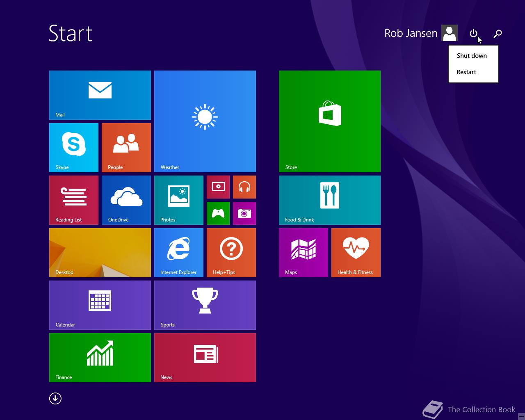Screen dimensions: 525x420
Task: Open the Calendar tile
Action: coord(100,305)
